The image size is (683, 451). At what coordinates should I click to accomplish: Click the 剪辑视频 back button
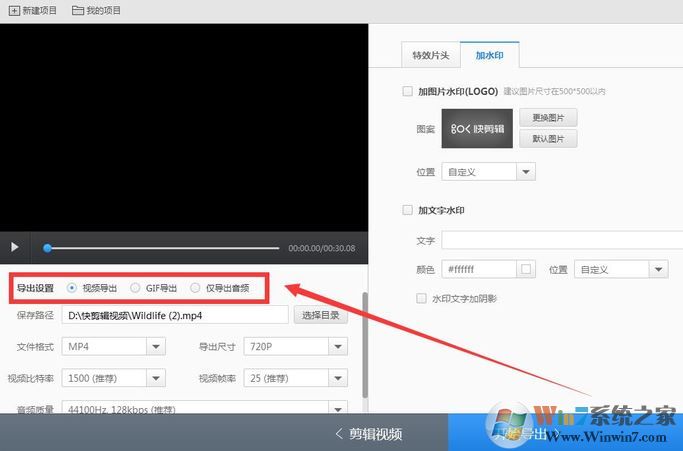coord(368,434)
